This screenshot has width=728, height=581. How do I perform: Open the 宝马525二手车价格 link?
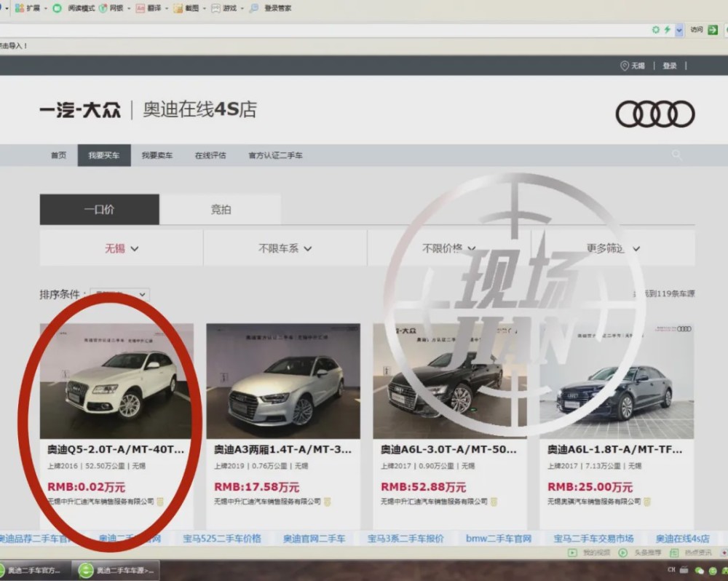coord(222,539)
